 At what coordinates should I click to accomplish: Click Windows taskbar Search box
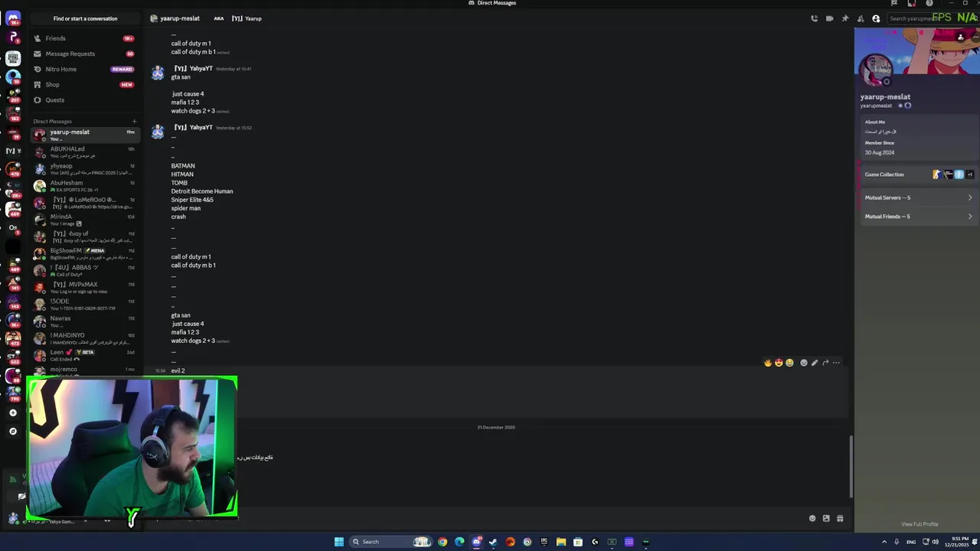point(390,542)
